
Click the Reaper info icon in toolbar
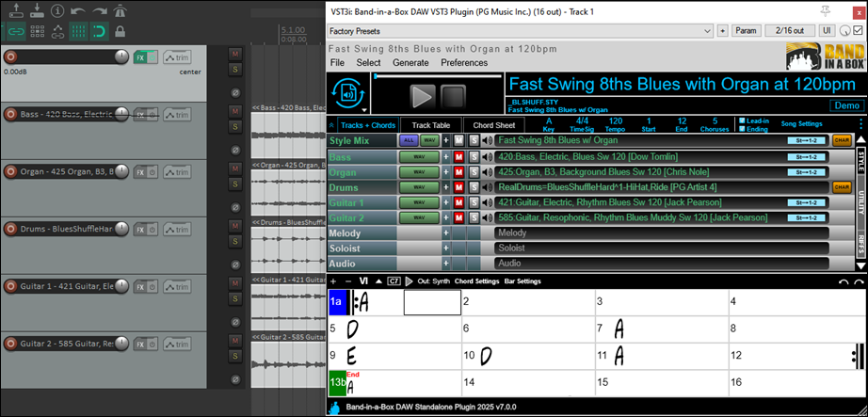click(x=57, y=10)
